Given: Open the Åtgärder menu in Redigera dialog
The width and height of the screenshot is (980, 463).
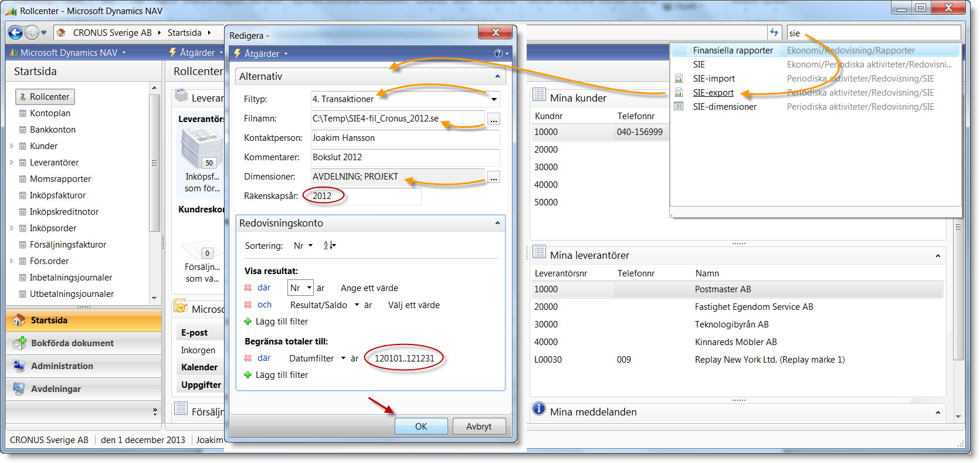Looking at the screenshot, I should [x=262, y=53].
